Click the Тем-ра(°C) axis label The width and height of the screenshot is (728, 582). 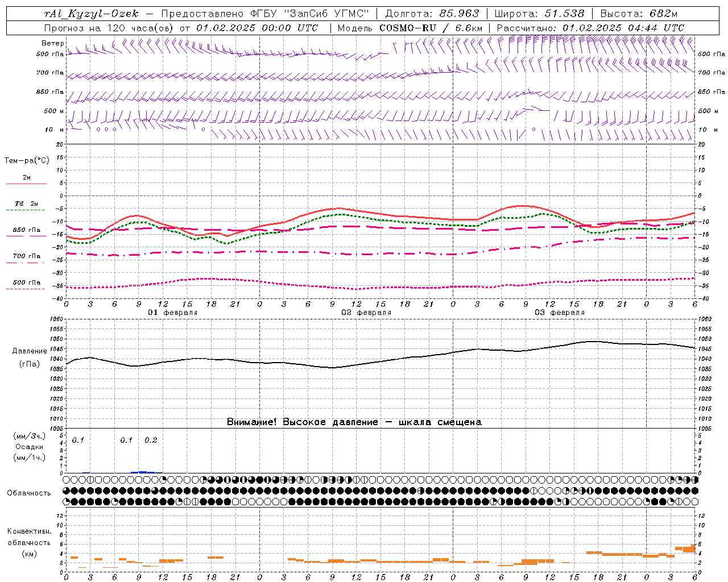pyautogui.click(x=27, y=161)
